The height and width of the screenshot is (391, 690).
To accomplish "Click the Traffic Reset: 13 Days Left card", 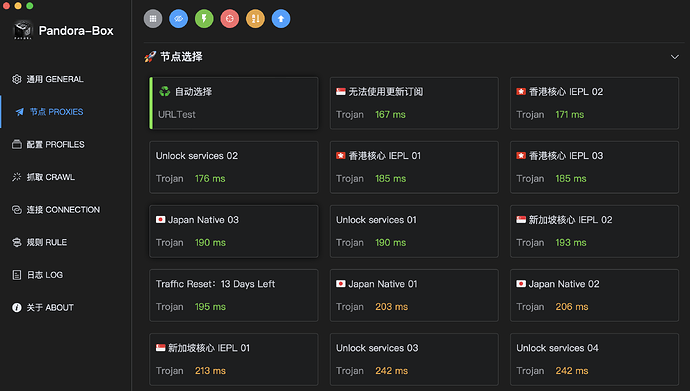I will point(234,296).
